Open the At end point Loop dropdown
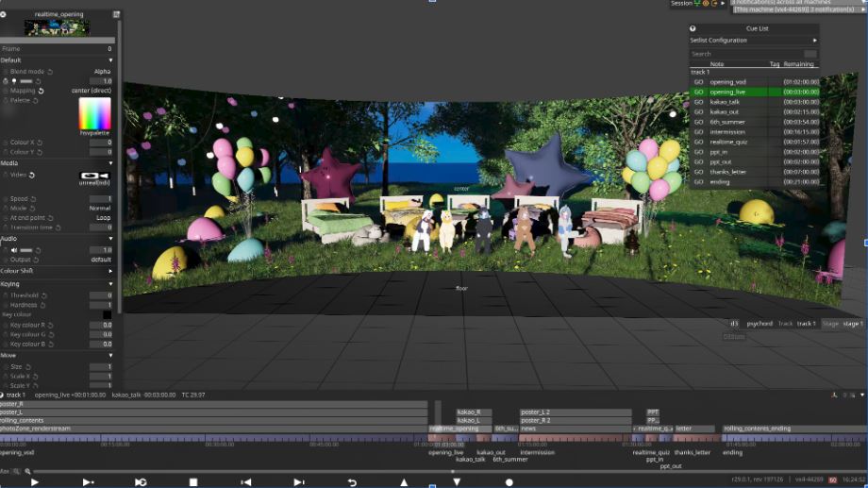The image size is (868, 488). point(103,218)
